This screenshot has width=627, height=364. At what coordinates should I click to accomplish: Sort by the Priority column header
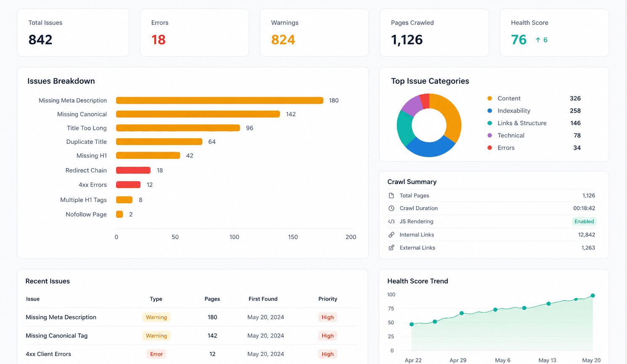tap(328, 299)
